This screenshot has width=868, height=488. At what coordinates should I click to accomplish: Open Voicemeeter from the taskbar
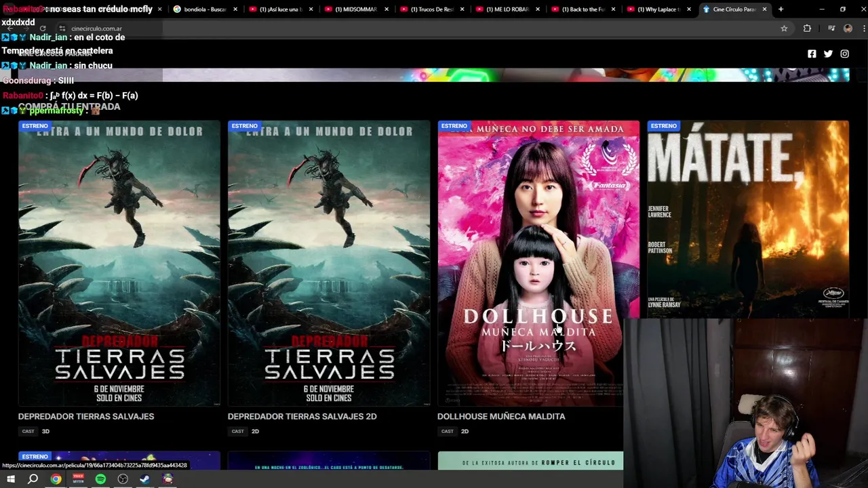(x=78, y=479)
